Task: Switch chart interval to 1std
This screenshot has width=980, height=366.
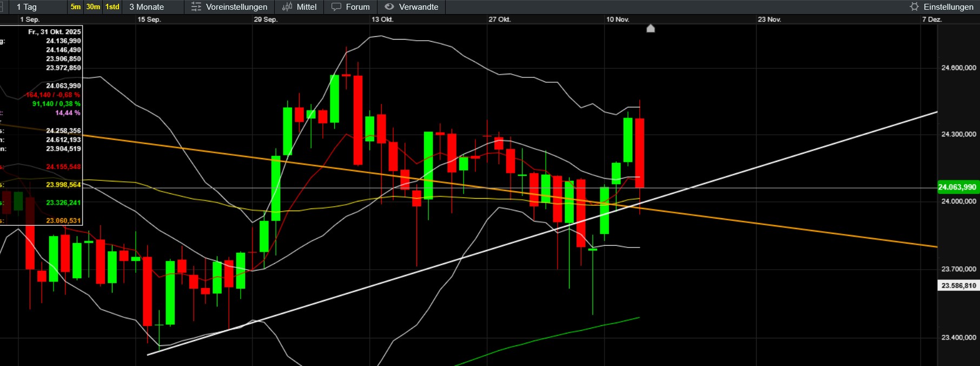Action: click(112, 7)
